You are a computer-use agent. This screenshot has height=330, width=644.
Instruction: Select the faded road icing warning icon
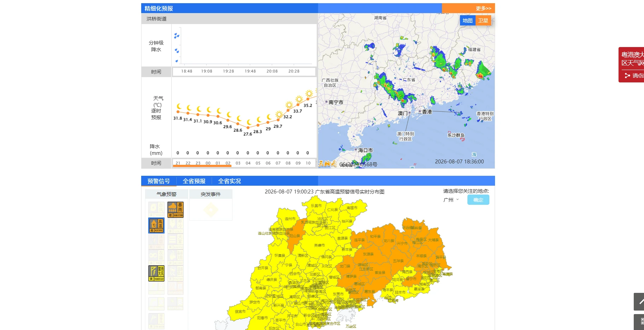176,273
